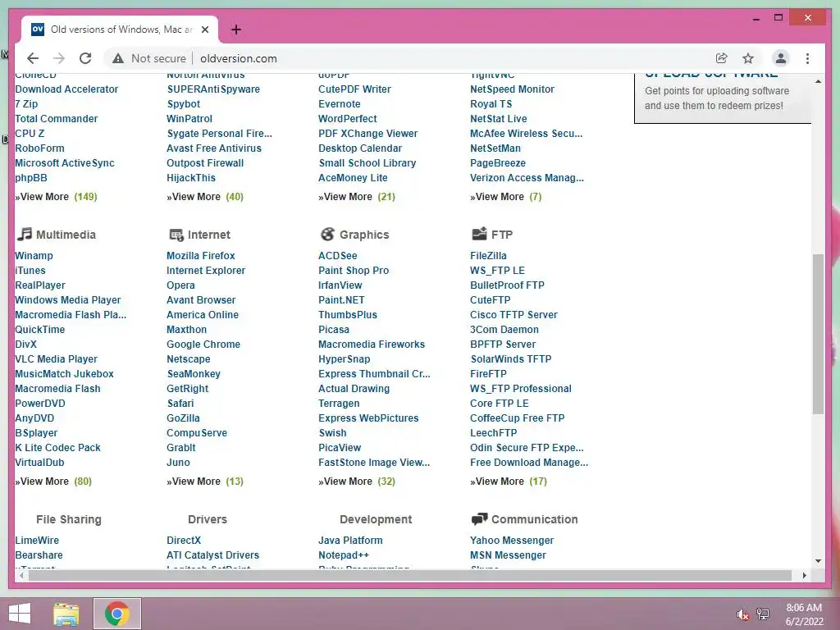Open the Java Platform link
The image size is (840, 630).
pos(350,540)
